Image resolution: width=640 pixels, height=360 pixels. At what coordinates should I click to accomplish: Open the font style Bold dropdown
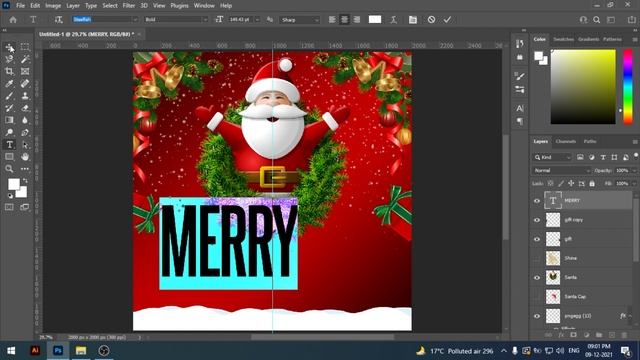coord(205,20)
